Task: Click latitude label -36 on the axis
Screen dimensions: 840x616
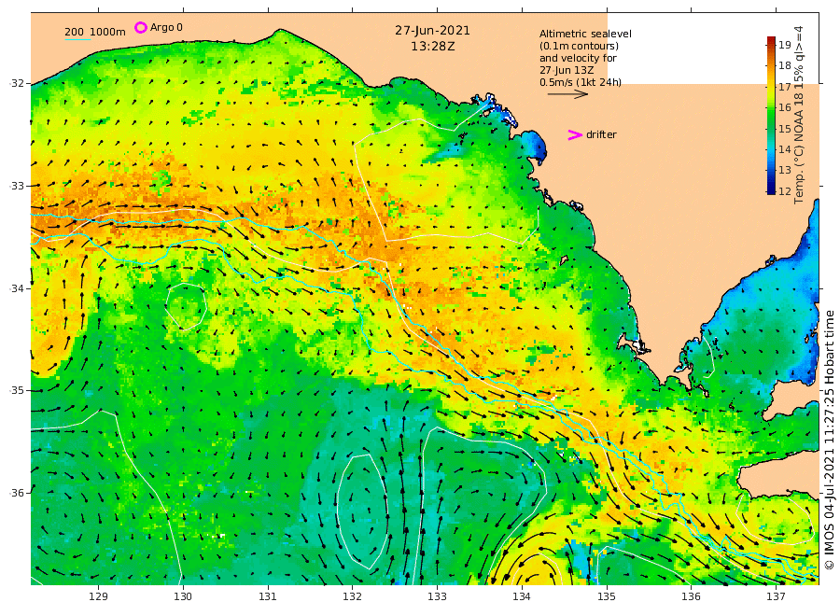Action: pos(17,493)
